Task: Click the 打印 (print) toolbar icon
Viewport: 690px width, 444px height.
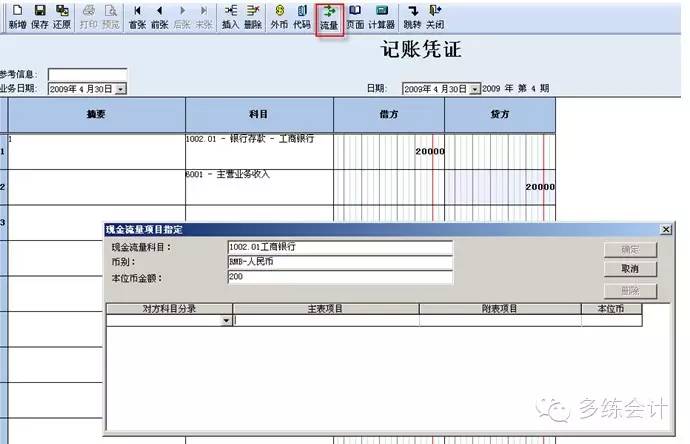Action: pos(88,17)
